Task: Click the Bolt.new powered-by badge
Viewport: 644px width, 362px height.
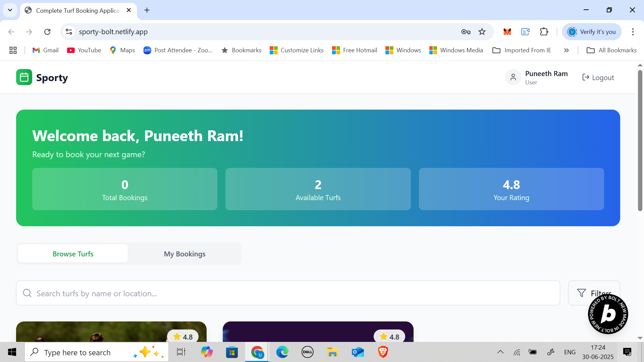Action: (x=608, y=314)
